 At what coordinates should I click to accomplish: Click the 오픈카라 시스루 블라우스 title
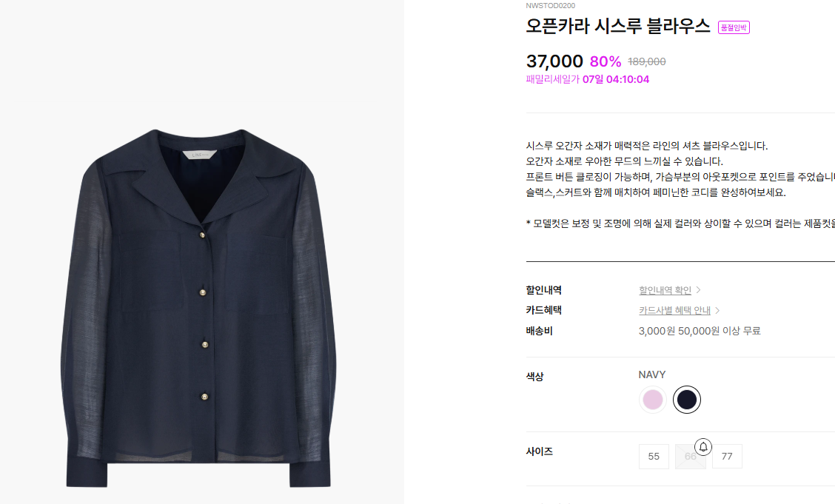(x=617, y=26)
